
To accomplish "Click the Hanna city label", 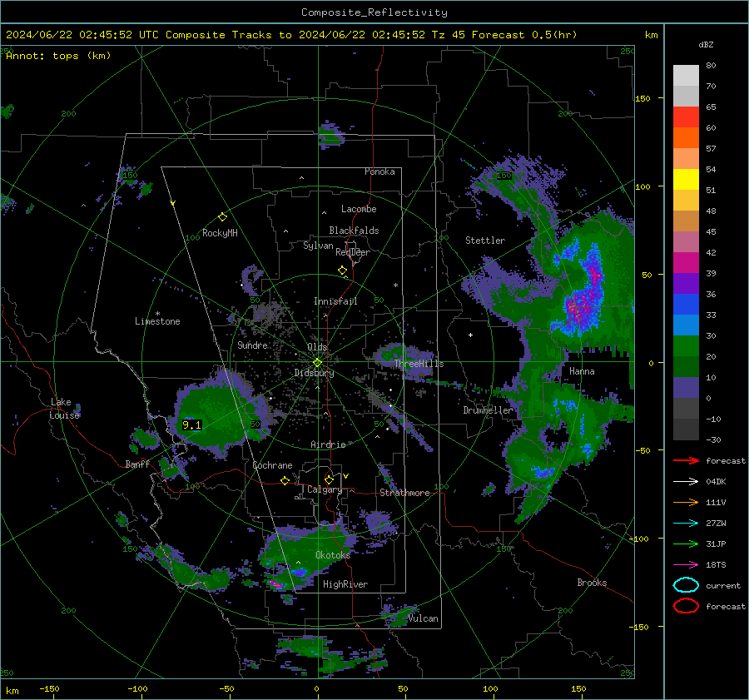I will [x=582, y=371].
